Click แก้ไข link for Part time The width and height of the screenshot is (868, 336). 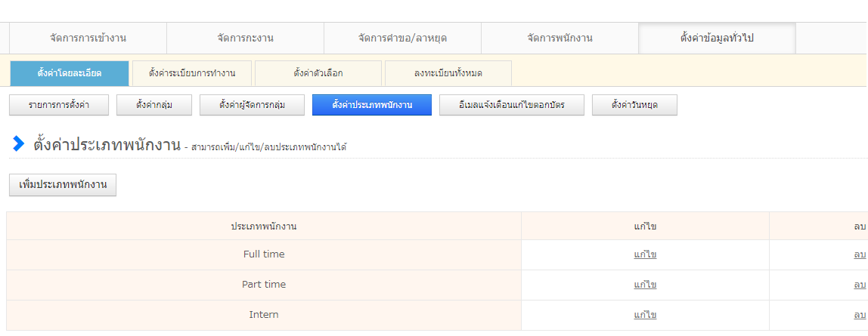[x=645, y=285]
